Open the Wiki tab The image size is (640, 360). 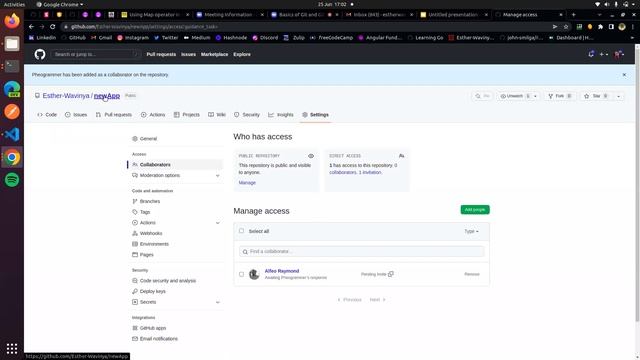click(217, 115)
